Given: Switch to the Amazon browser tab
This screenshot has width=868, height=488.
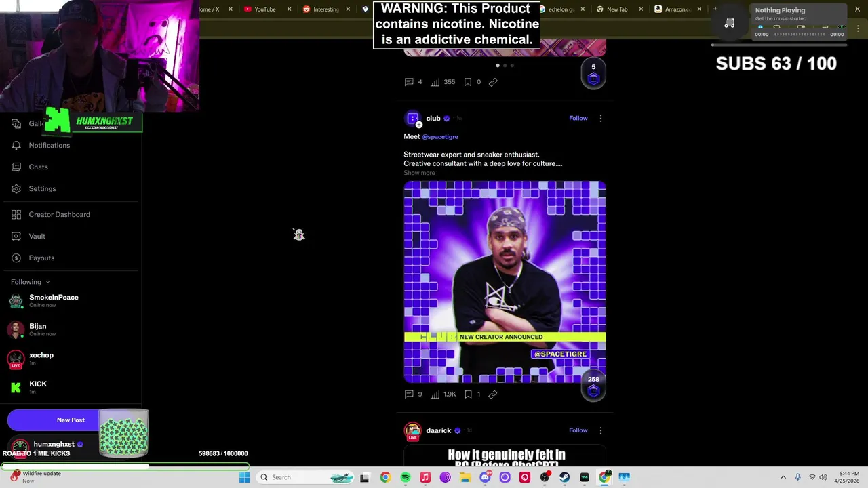Looking at the screenshot, I should (x=677, y=9).
